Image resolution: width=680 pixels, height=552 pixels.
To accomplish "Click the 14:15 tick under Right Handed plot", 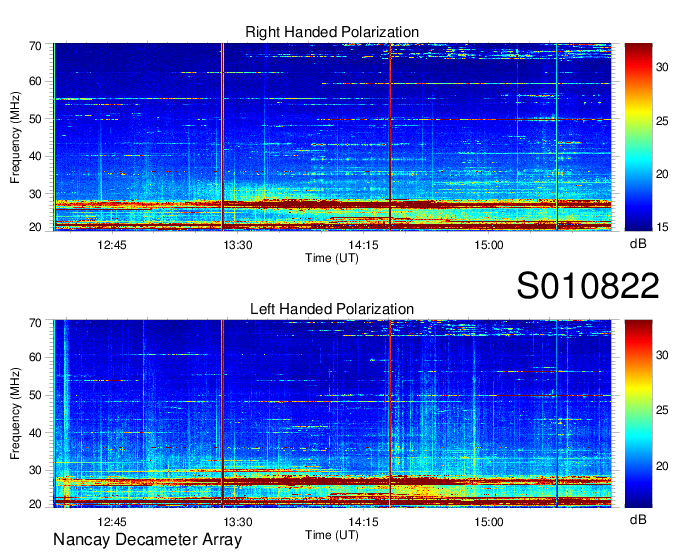I will point(363,245).
